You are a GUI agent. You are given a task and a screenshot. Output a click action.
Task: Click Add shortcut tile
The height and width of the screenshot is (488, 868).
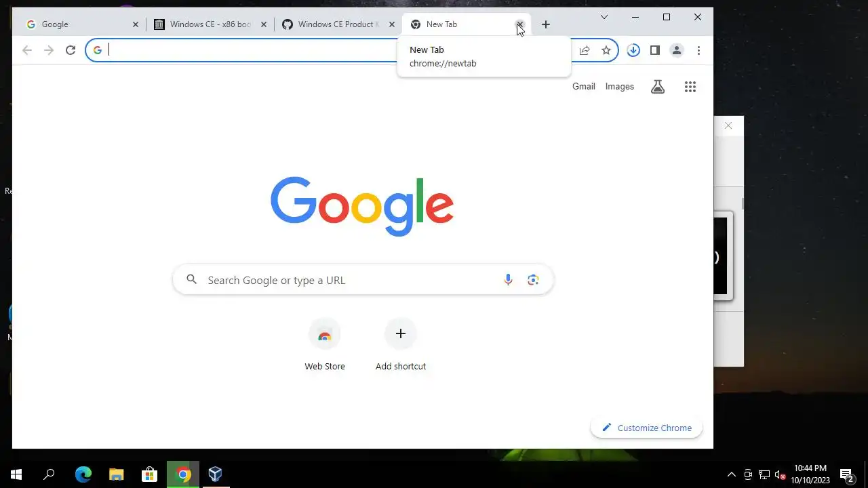(401, 346)
